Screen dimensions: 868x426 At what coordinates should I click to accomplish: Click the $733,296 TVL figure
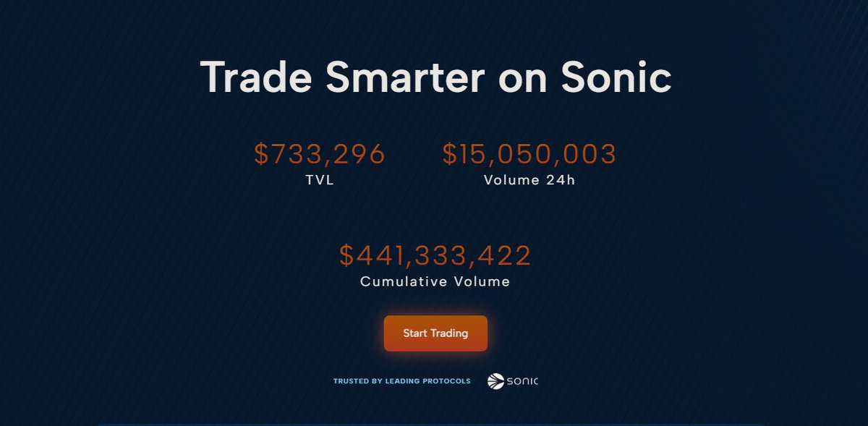point(320,154)
